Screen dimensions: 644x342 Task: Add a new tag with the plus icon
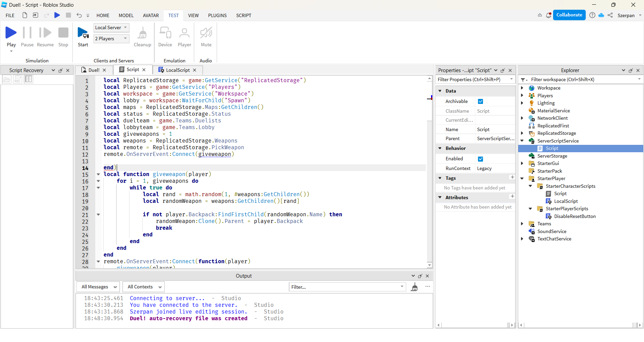click(512, 177)
